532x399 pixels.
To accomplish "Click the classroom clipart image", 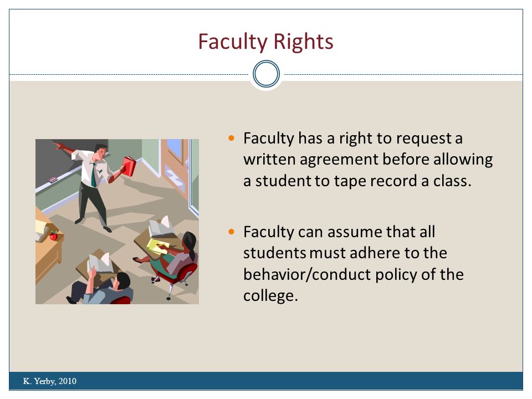I will point(117,222).
